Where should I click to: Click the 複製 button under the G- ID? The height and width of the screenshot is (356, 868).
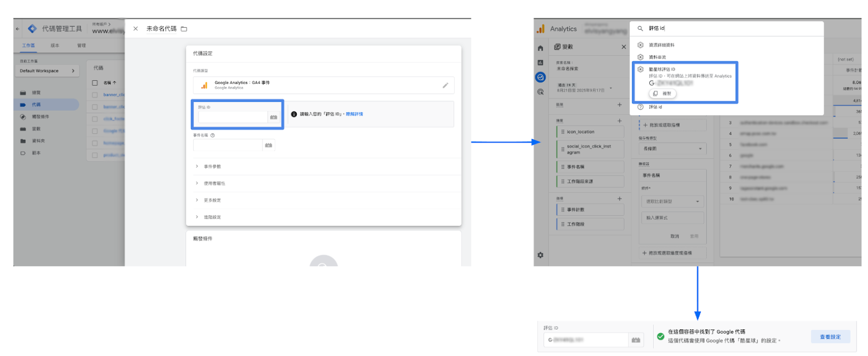[663, 94]
